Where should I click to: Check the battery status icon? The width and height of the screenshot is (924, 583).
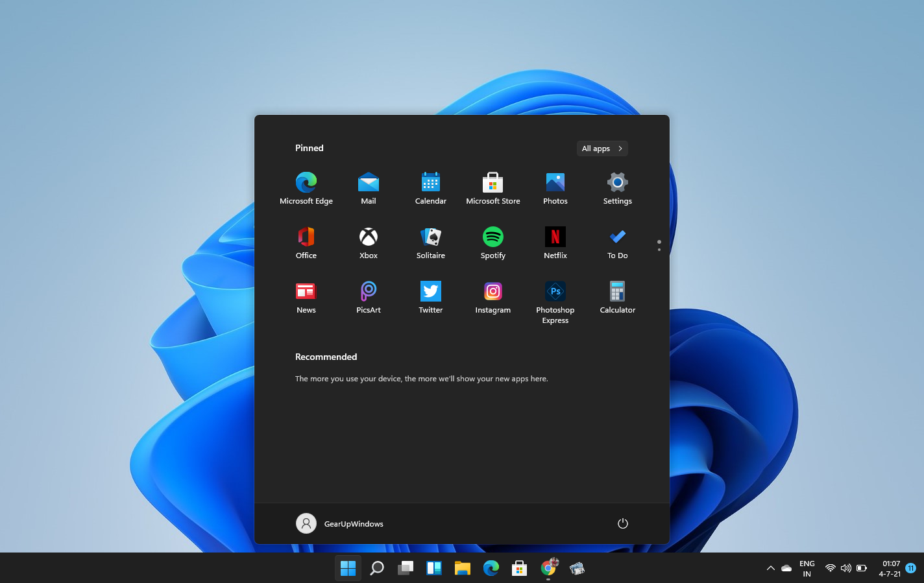pyautogui.click(x=862, y=568)
